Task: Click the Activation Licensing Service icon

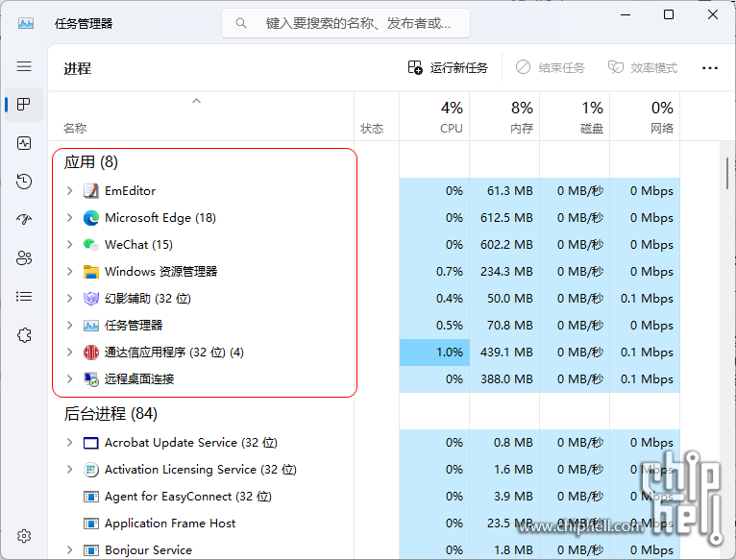Action: (91, 470)
